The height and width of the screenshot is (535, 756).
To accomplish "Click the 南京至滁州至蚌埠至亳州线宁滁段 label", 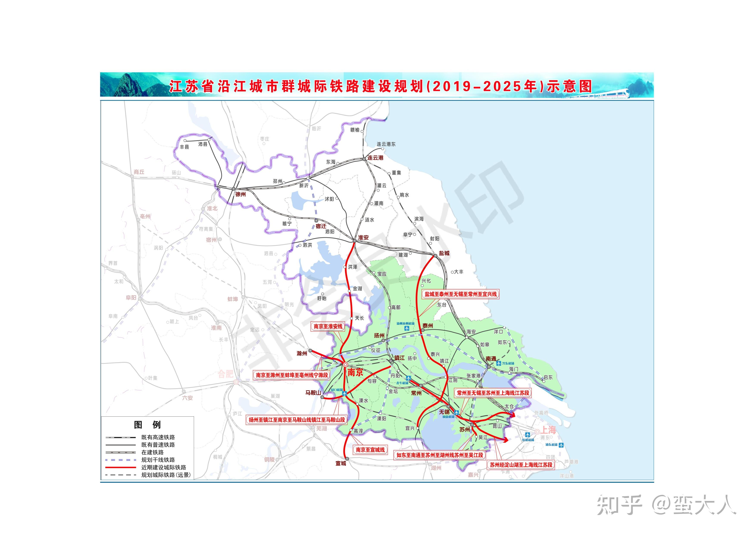I will pos(292,375).
